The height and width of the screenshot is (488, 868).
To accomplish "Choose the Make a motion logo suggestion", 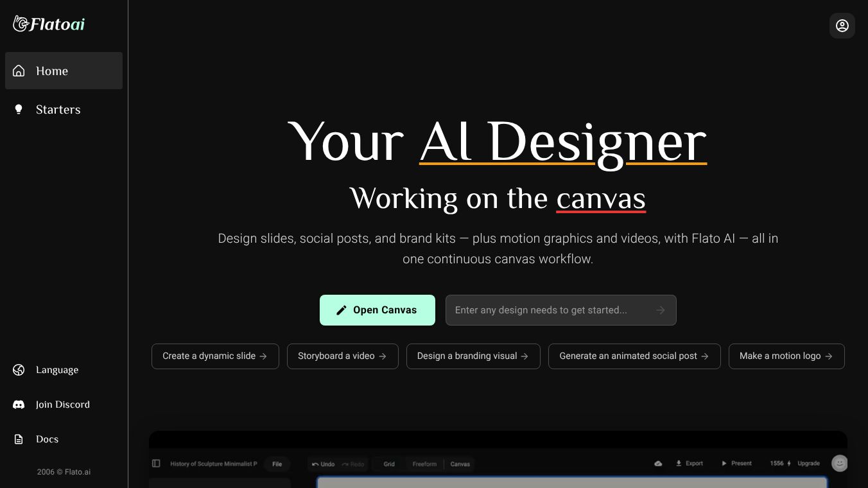I will [786, 356].
